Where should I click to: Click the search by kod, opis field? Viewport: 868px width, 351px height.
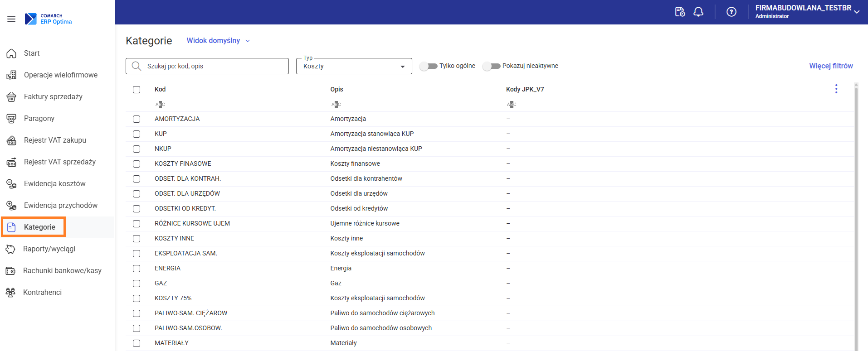(x=207, y=66)
